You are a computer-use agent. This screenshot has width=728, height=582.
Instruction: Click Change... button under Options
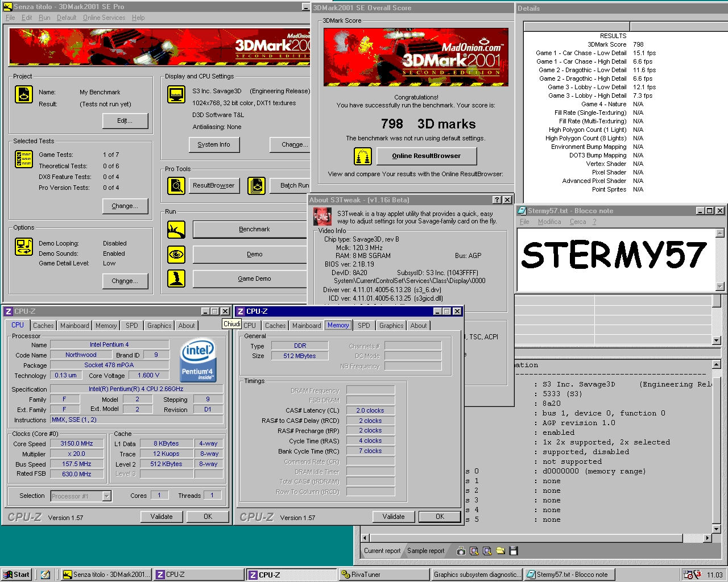[125, 281]
